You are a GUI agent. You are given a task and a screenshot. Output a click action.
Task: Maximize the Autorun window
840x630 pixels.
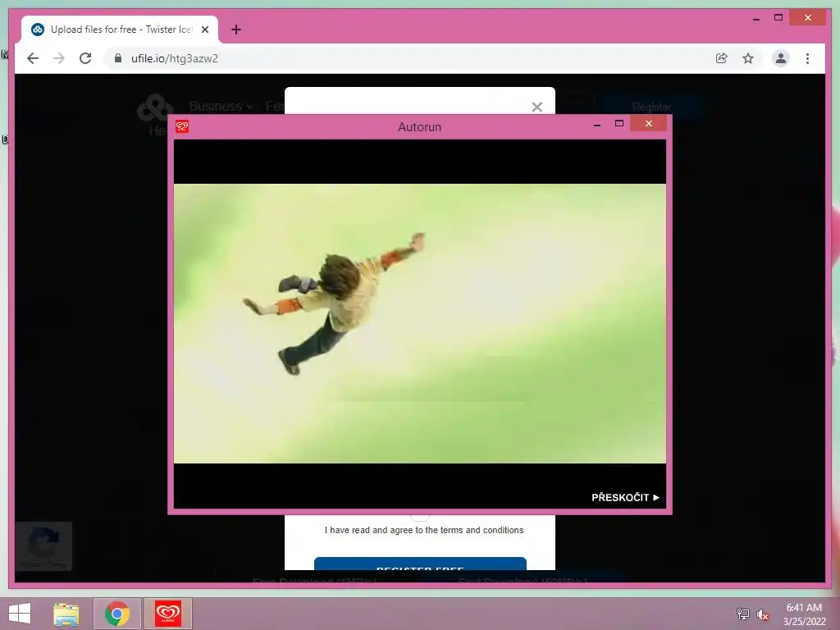click(x=619, y=124)
